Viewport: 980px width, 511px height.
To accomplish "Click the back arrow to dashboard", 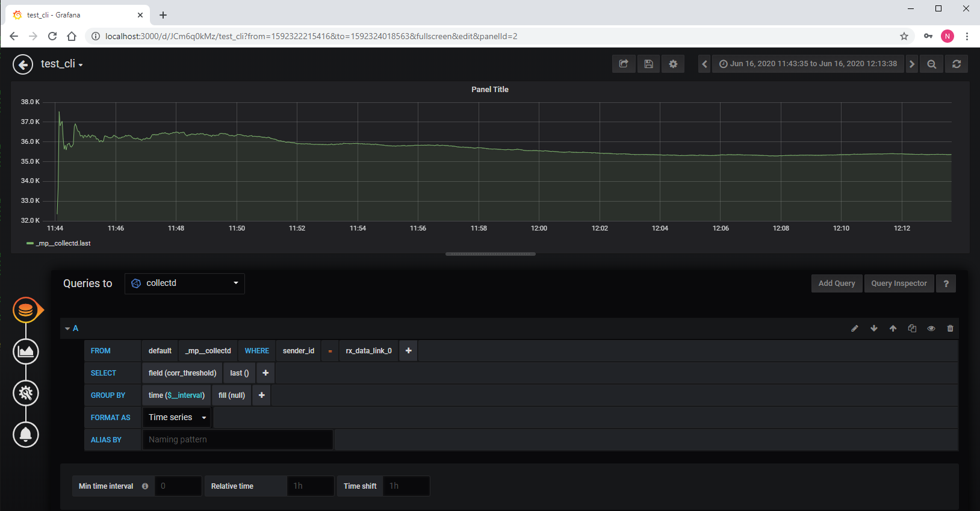I will pyautogui.click(x=23, y=64).
